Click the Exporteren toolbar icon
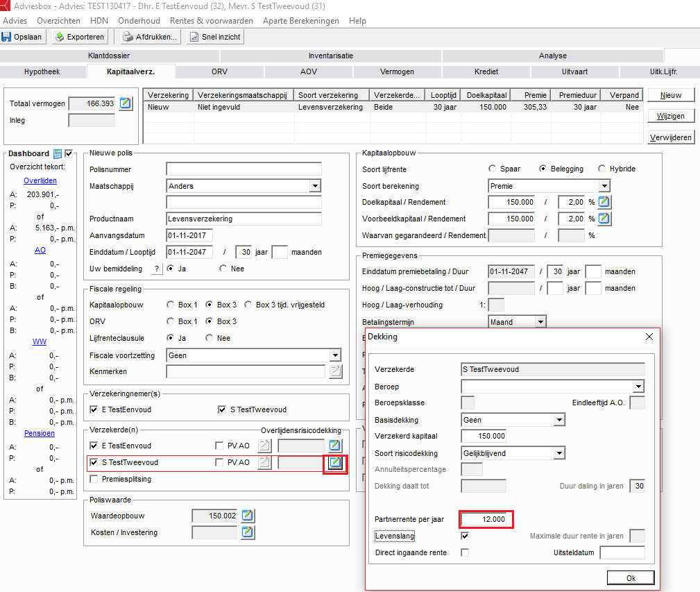This screenshot has height=592, width=700. tap(60, 37)
